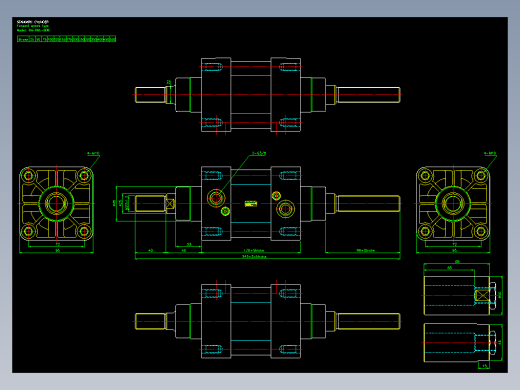Click the right piston rod in top view
Viewport: 520px width, 390px height.
click(368, 95)
